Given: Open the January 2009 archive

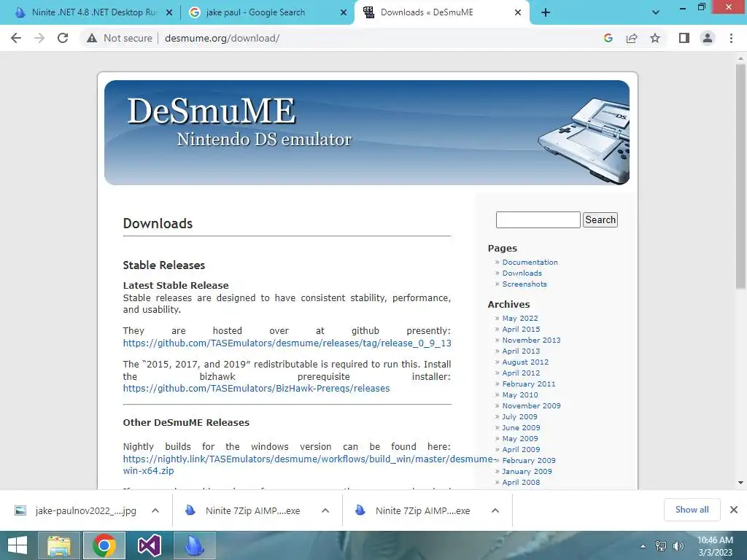Looking at the screenshot, I should tap(527, 472).
